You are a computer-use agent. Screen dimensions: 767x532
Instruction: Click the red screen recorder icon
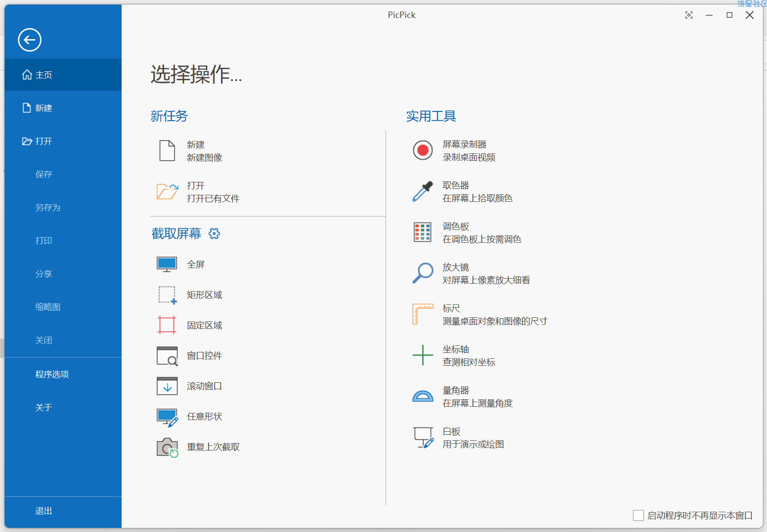coord(422,150)
